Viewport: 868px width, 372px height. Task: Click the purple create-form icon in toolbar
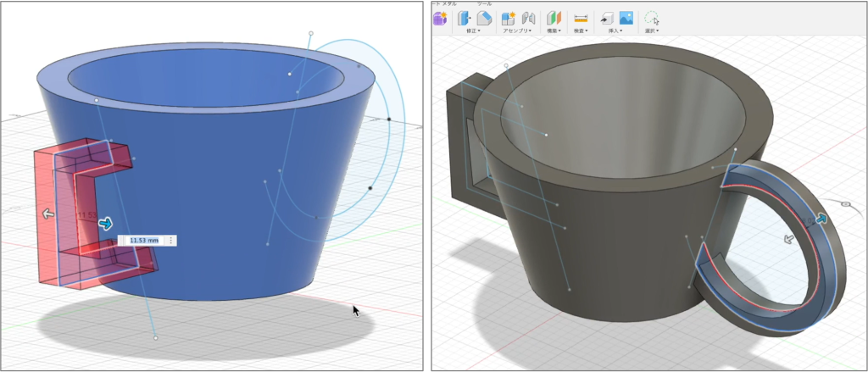439,18
